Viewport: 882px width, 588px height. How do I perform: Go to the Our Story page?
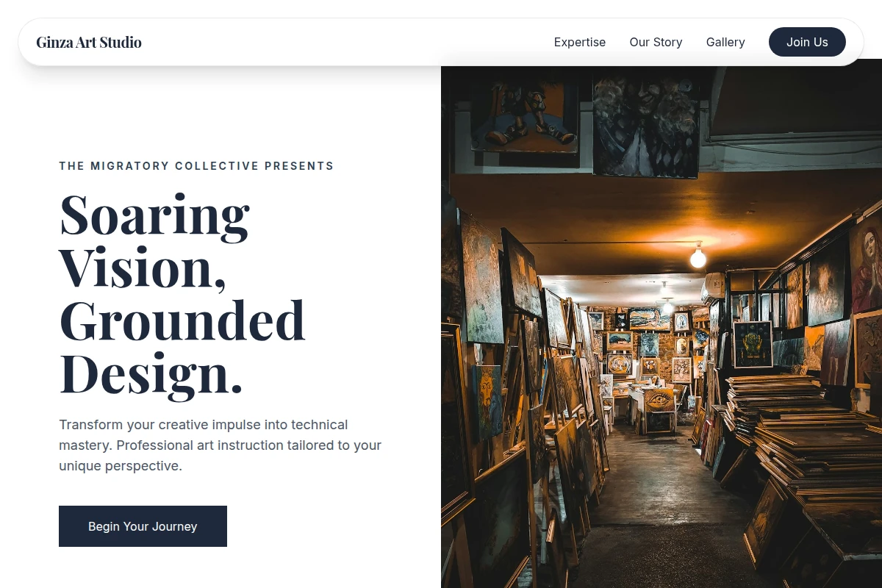coord(656,42)
